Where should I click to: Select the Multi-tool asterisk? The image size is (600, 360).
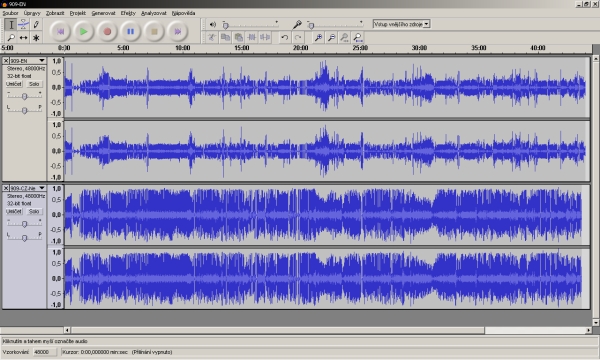[x=36, y=37]
